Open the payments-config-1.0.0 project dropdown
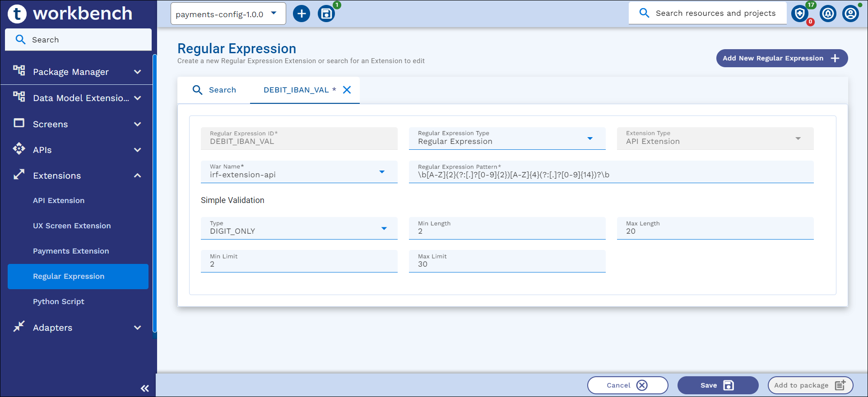Image resolution: width=868 pixels, height=397 pixels. [x=228, y=14]
